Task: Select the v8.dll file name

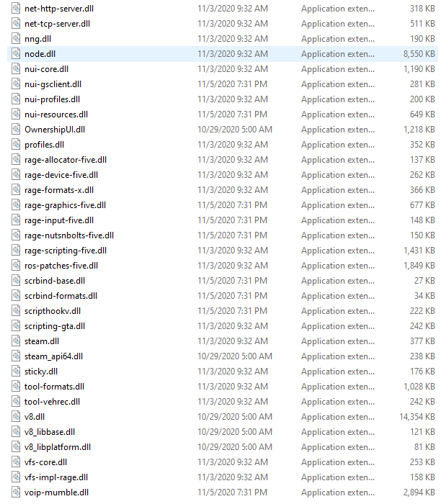Action: pos(35,417)
